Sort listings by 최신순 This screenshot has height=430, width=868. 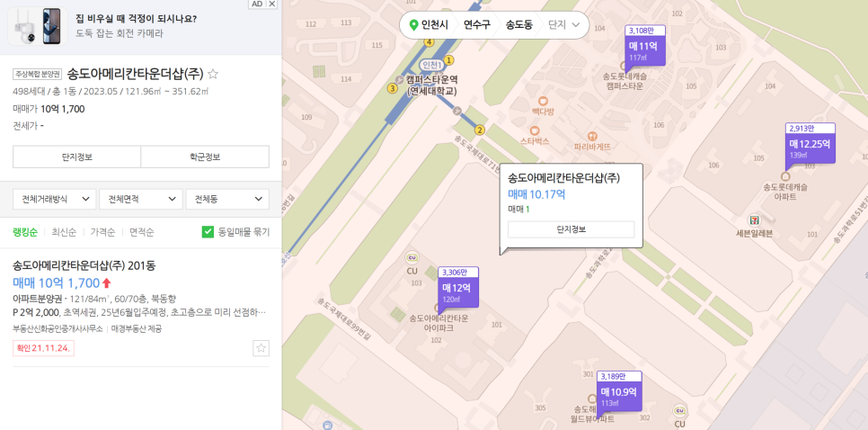click(64, 232)
